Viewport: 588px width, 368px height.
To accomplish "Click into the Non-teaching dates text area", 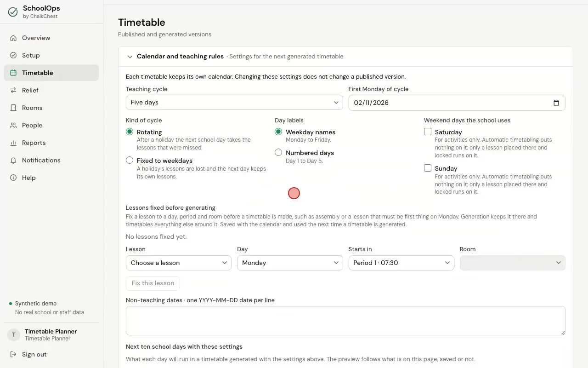I will [345, 321].
